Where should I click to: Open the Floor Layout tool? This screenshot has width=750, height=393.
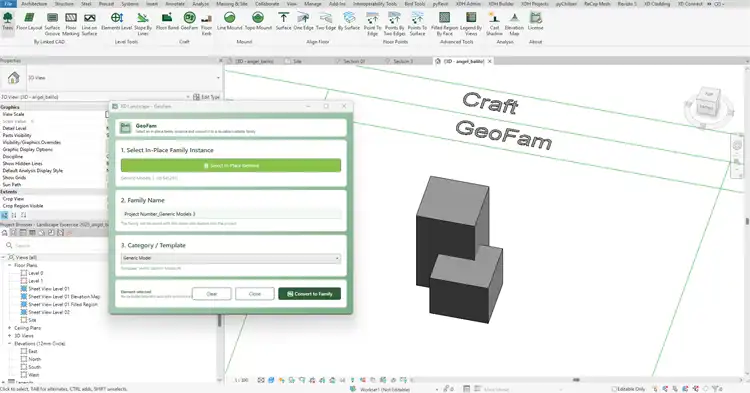click(29, 22)
